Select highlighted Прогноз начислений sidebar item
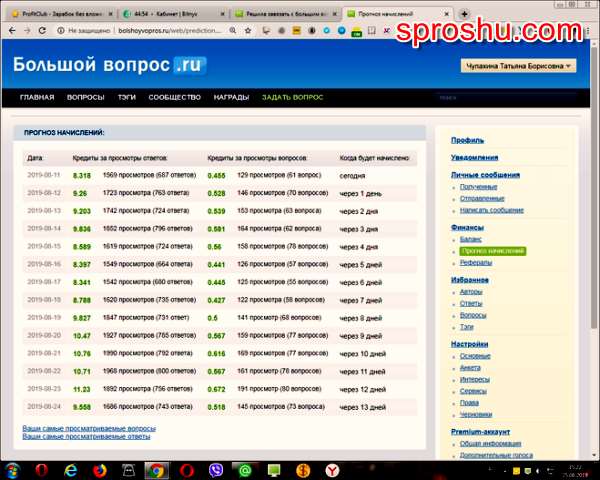Screen dimensions: 600x480 pyautogui.click(x=492, y=251)
